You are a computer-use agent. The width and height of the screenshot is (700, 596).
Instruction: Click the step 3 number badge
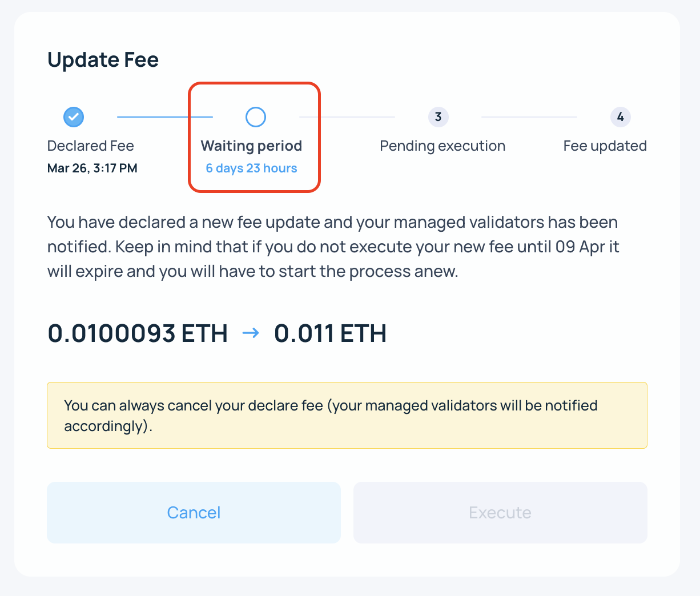[438, 117]
